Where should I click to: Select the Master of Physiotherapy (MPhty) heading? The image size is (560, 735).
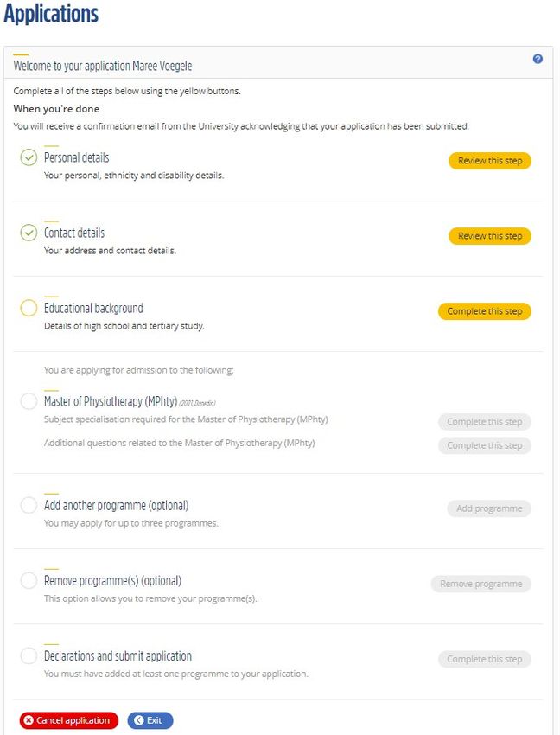tap(111, 401)
